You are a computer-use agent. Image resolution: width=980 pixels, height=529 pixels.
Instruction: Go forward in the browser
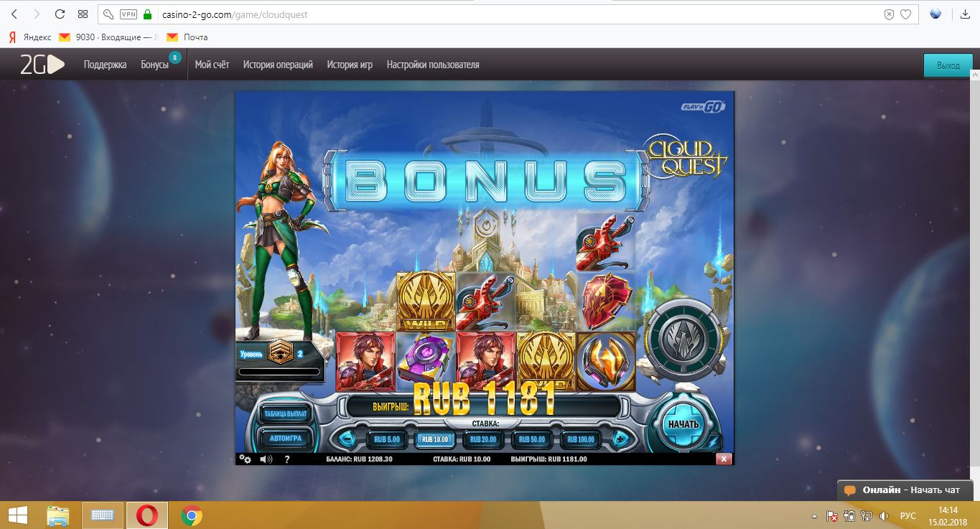click(37, 14)
